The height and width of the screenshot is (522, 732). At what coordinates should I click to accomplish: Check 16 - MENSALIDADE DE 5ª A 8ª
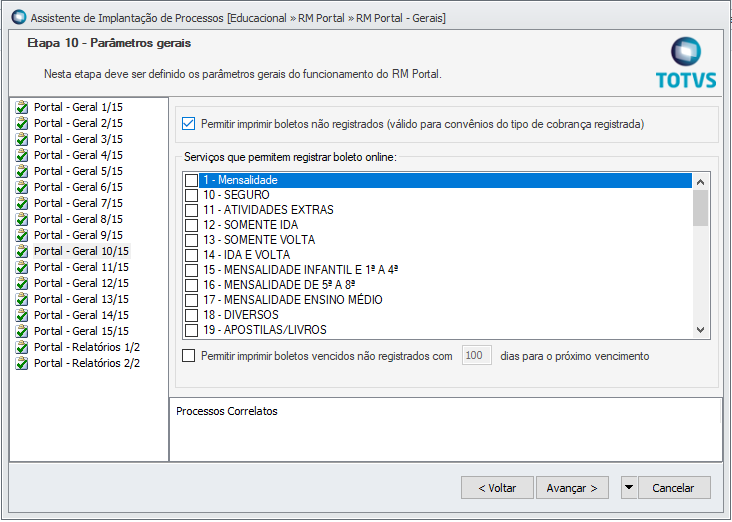coord(191,285)
